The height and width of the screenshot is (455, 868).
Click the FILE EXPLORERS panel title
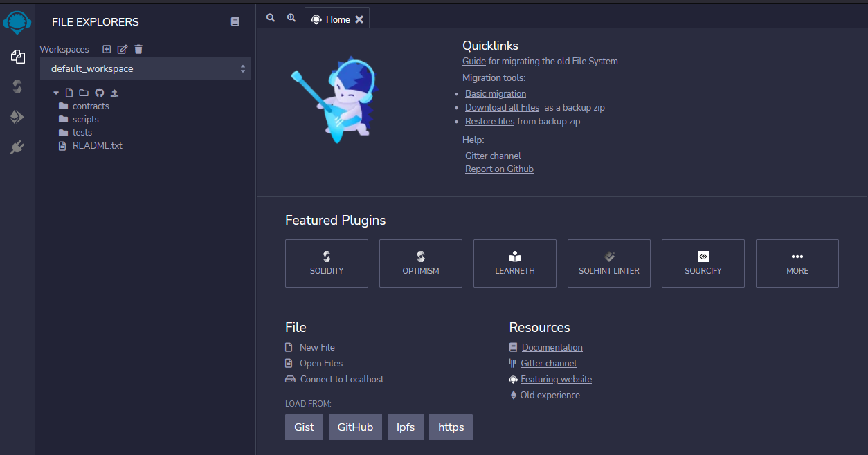[96, 22]
